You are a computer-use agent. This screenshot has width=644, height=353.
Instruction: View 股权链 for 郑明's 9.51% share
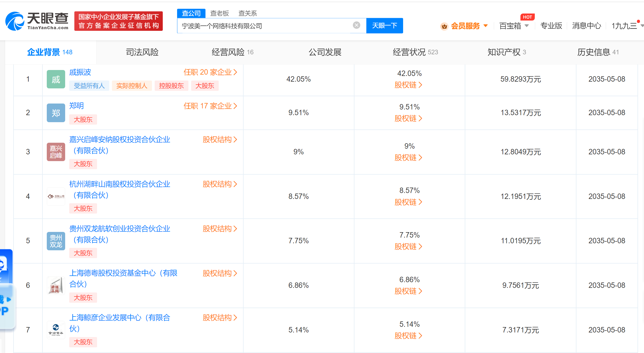tap(408, 118)
